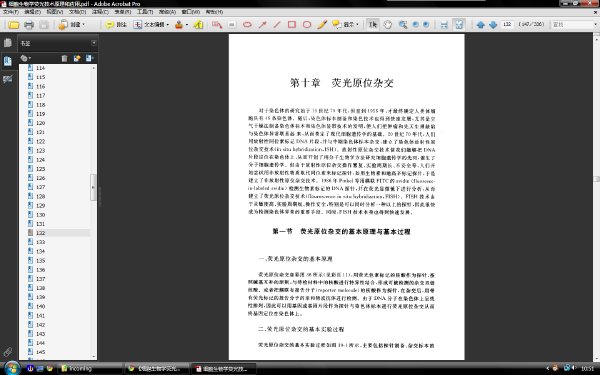
Task: Create a new bookmark
Action: coord(77,58)
